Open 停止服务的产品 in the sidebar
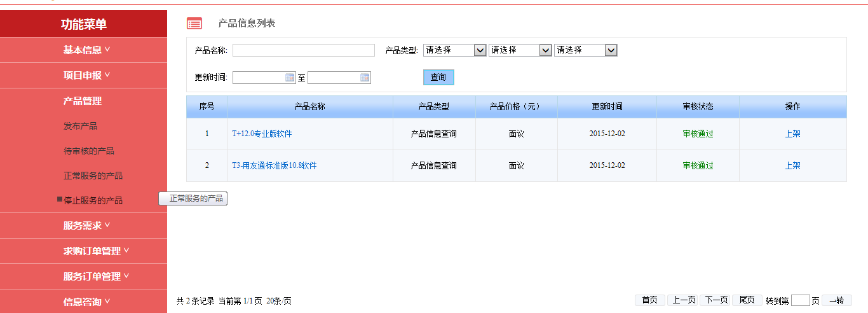 pyautogui.click(x=93, y=200)
